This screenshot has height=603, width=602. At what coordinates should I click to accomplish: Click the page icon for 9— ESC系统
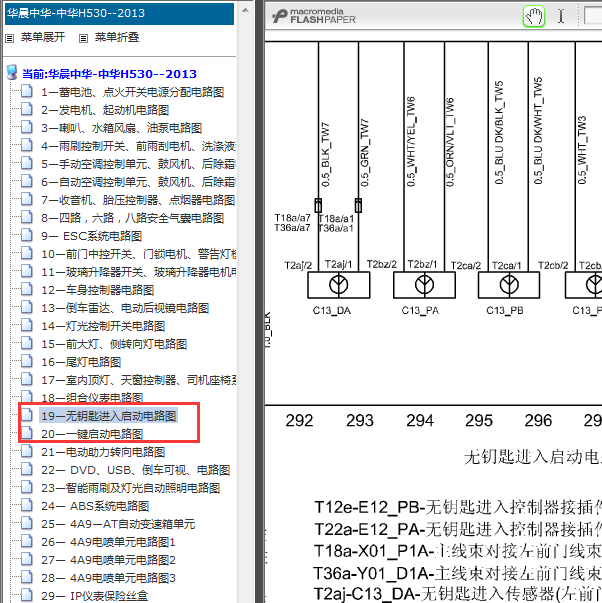point(27,235)
